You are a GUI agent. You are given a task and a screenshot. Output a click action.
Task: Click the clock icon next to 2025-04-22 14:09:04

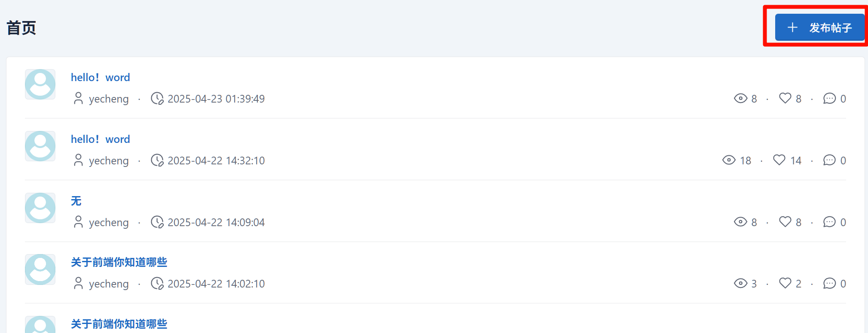(x=157, y=222)
